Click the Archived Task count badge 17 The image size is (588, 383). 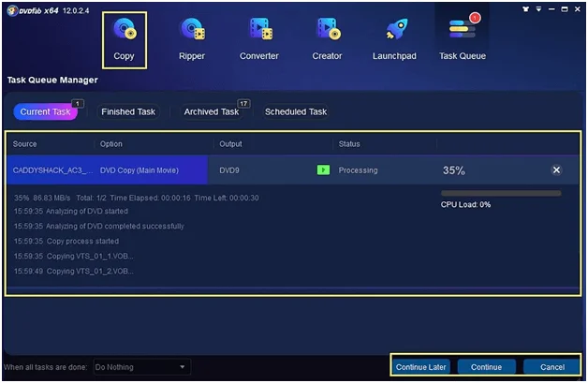click(x=243, y=104)
